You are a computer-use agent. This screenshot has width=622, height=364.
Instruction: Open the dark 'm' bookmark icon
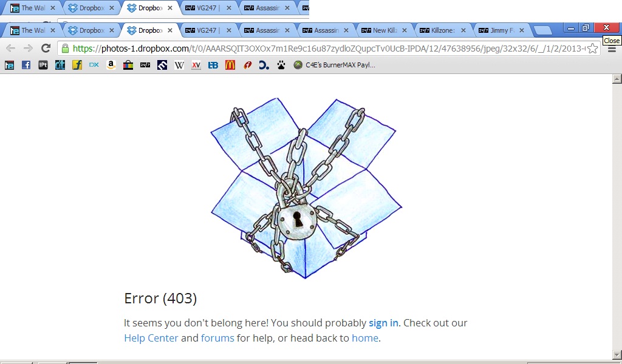[162, 65]
